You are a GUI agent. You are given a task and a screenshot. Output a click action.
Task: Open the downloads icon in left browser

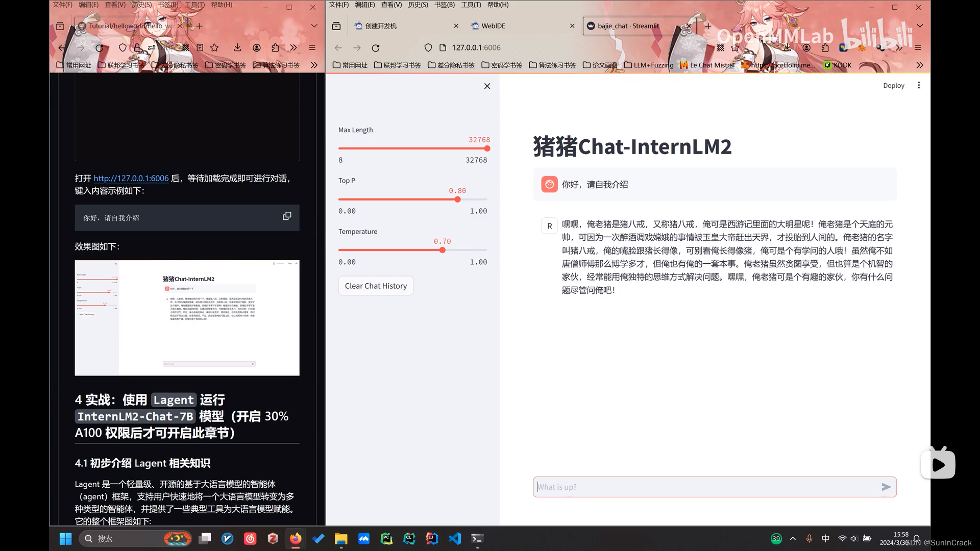coord(237,48)
